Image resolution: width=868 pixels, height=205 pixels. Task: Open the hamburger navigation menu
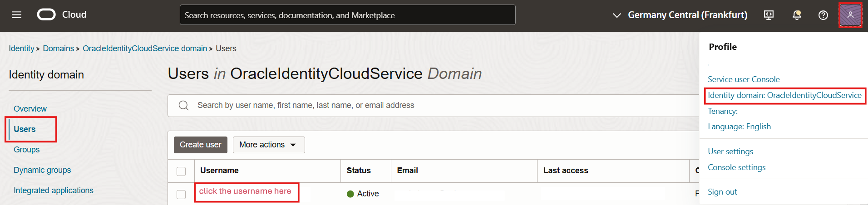[x=17, y=15]
